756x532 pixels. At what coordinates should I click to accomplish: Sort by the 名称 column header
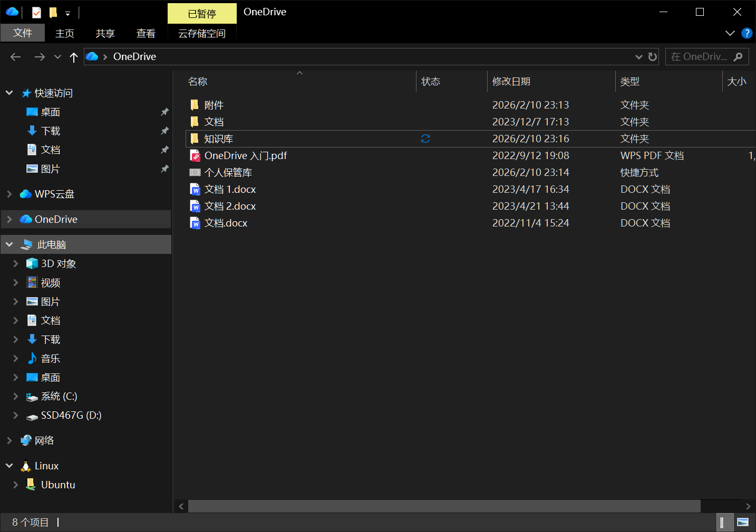(299, 81)
